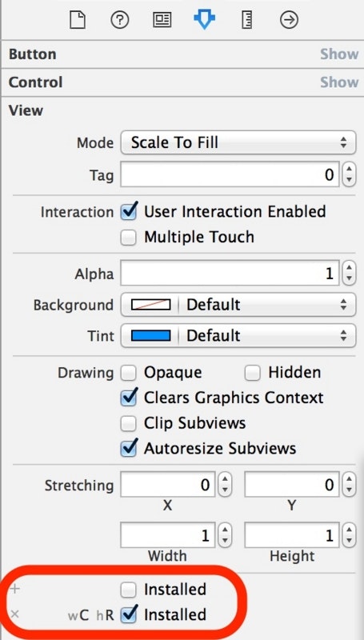
Task: Open the Background color dropdown
Action: pyautogui.click(x=238, y=305)
